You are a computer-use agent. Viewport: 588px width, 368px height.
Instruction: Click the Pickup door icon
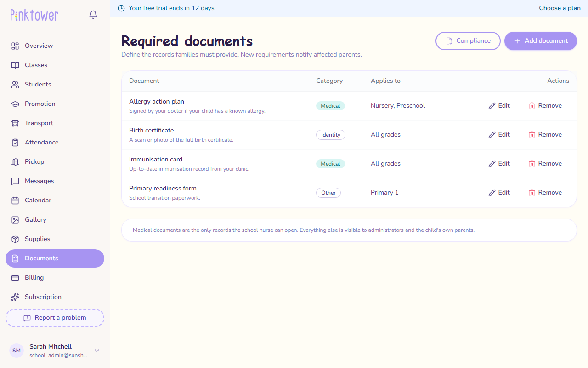click(15, 162)
